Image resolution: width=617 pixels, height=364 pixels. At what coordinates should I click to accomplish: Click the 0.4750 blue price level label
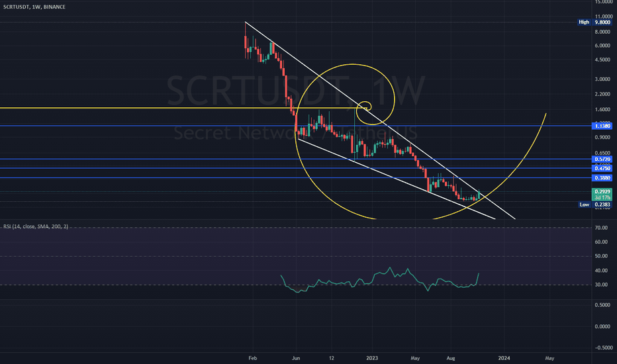602,169
